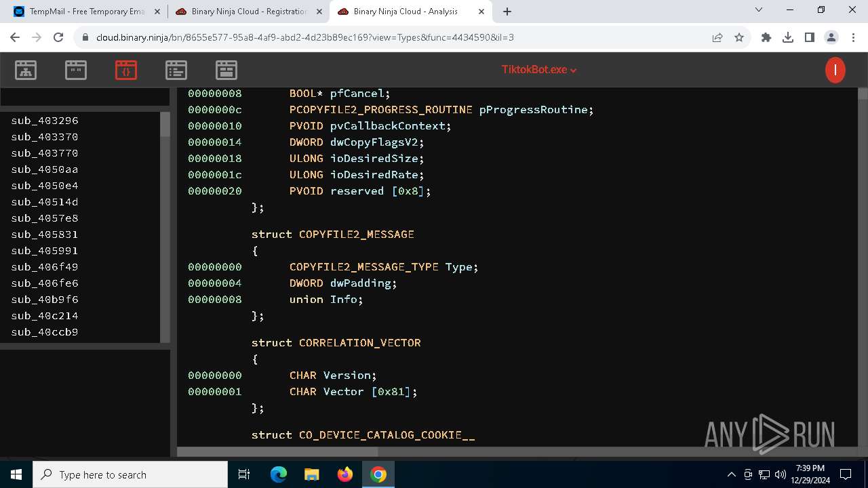Click the dwCopyFlagsV2 field name

[x=374, y=142]
